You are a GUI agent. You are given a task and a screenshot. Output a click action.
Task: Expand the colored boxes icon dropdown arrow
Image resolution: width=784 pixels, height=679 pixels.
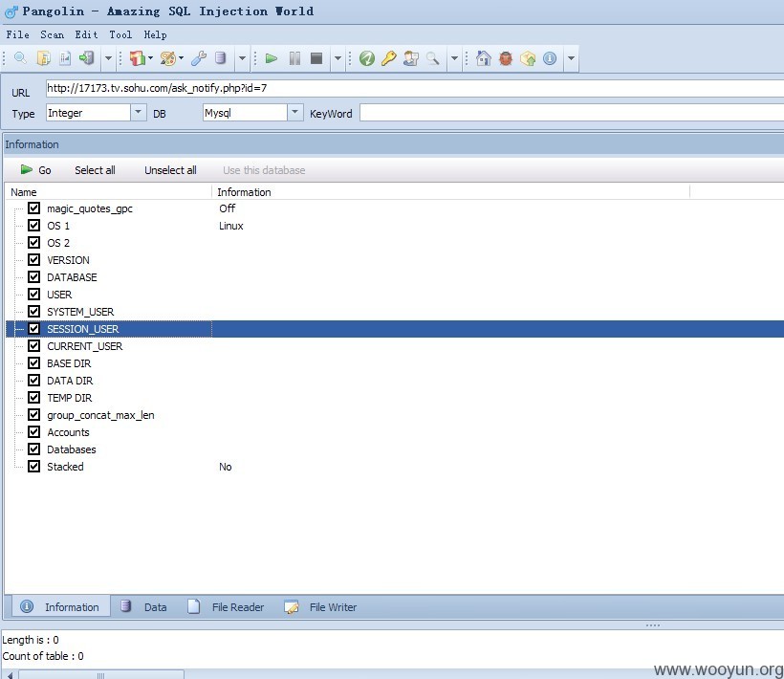[150, 58]
